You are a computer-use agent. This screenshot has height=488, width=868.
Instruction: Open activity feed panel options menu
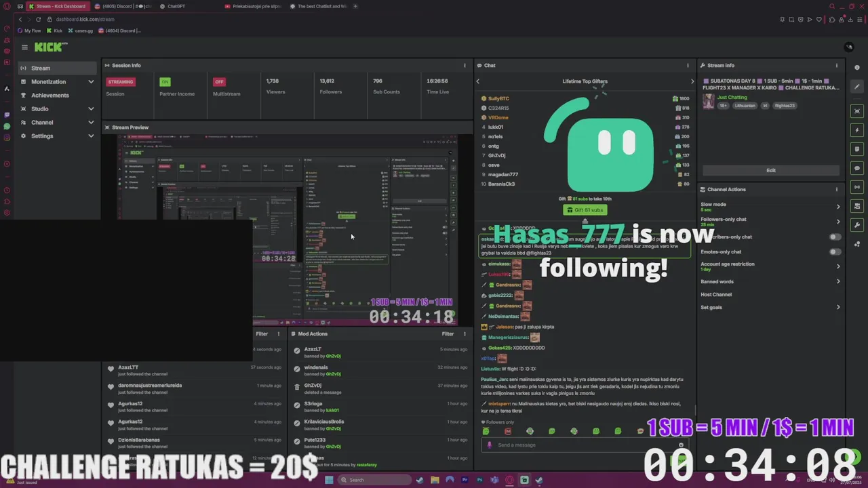click(x=278, y=334)
